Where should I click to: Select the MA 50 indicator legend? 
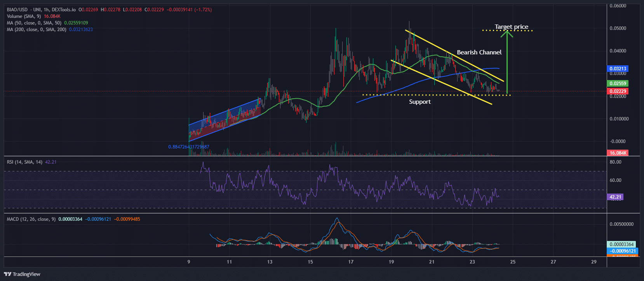point(34,23)
